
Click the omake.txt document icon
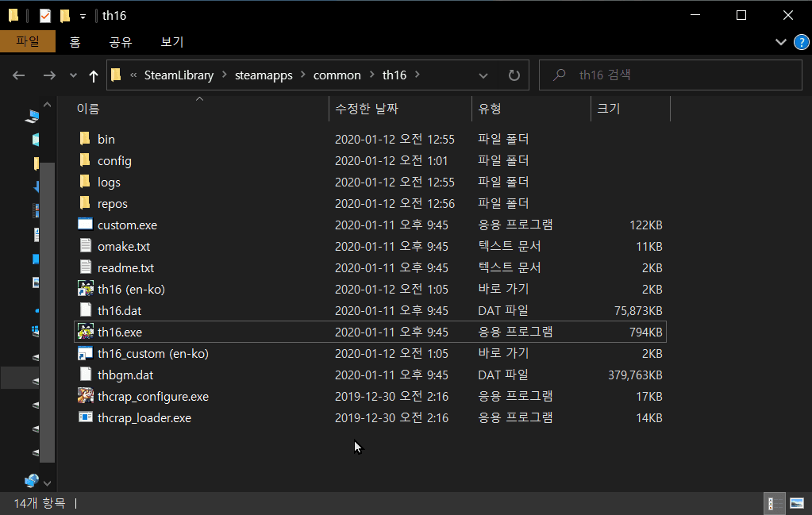(x=86, y=246)
